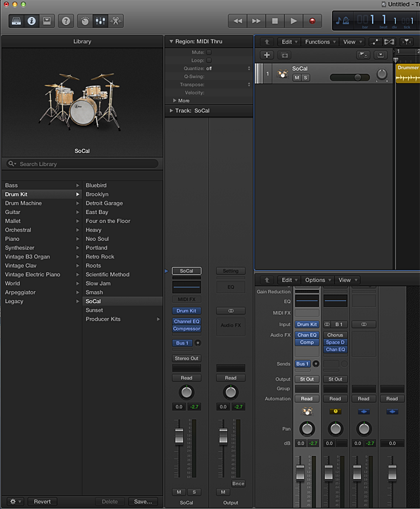This screenshot has height=509, width=420.
Task: Click the Catch playhead button
Action: tap(406, 42)
